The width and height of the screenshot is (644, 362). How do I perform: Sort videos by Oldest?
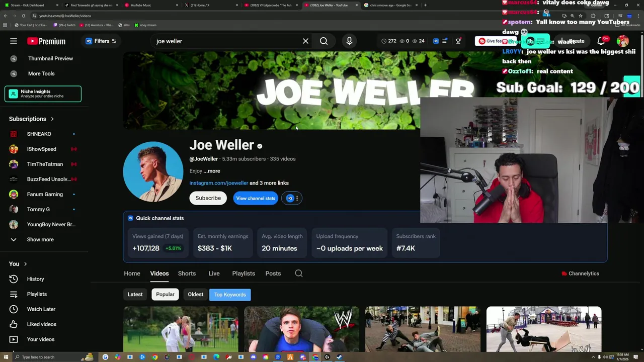[196, 295]
